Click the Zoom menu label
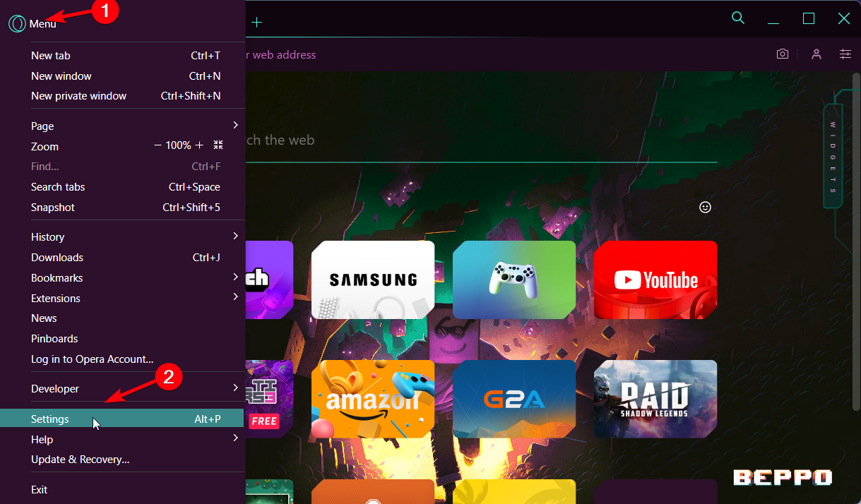Image resolution: width=861 pixels, height=504 pixels. pos(44,147)
